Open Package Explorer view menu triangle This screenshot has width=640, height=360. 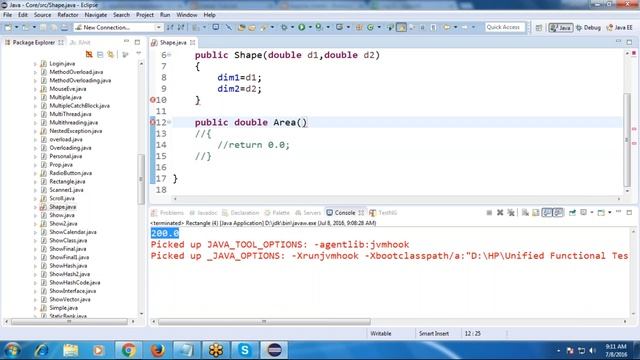coord(138,54)
